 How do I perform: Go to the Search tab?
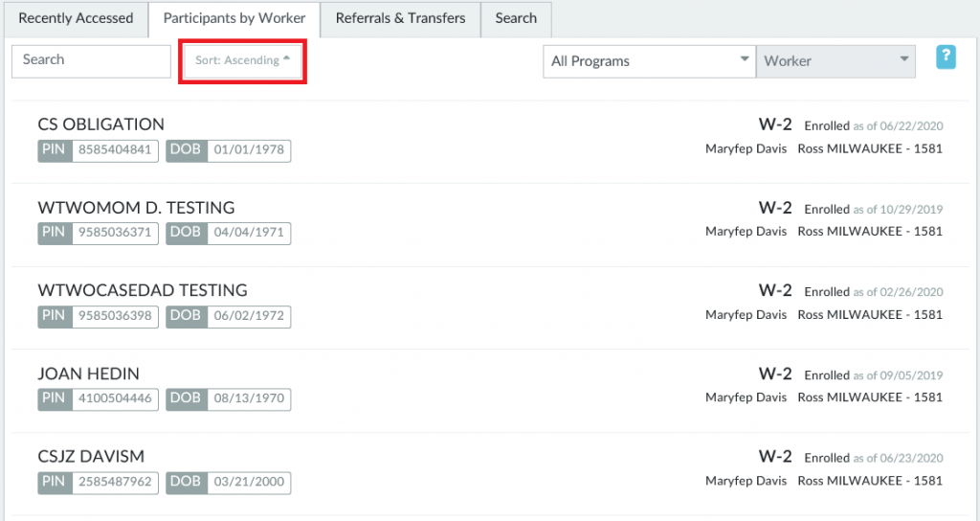click(516, 18)
